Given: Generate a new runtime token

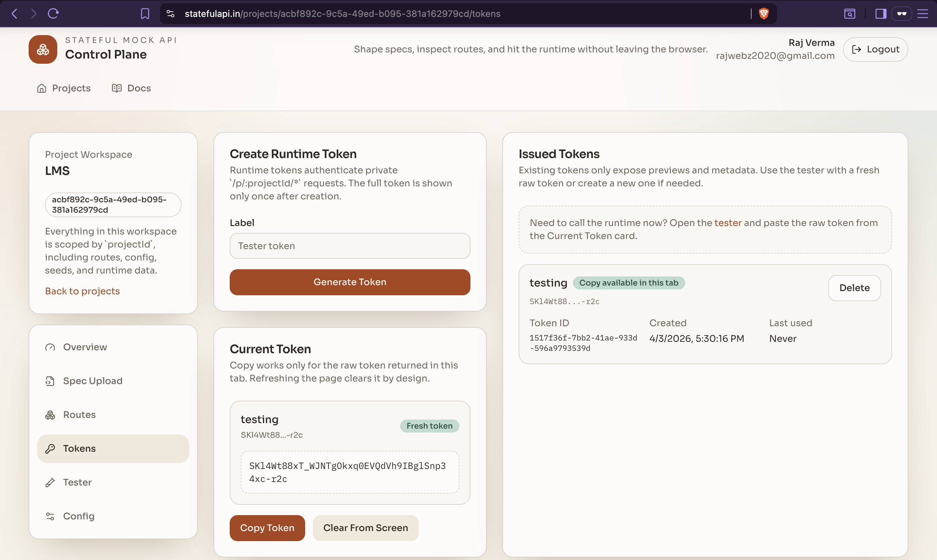Looking at the screenshot, I should (349, 282).
